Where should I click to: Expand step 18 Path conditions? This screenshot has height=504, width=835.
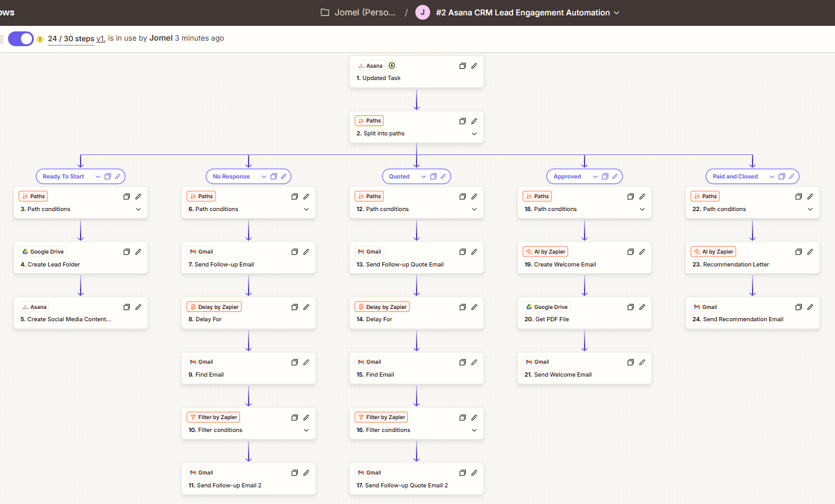[x=642, y=209]
